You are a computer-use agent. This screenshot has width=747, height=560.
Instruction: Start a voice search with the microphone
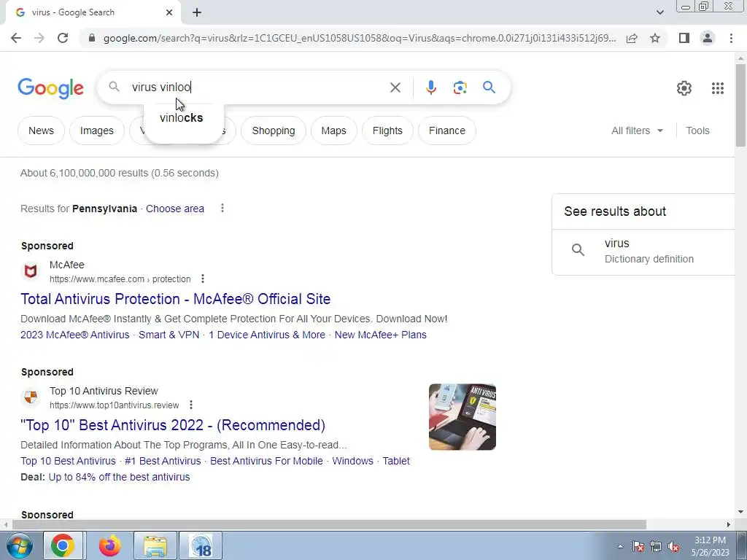(x=430, y=87)
